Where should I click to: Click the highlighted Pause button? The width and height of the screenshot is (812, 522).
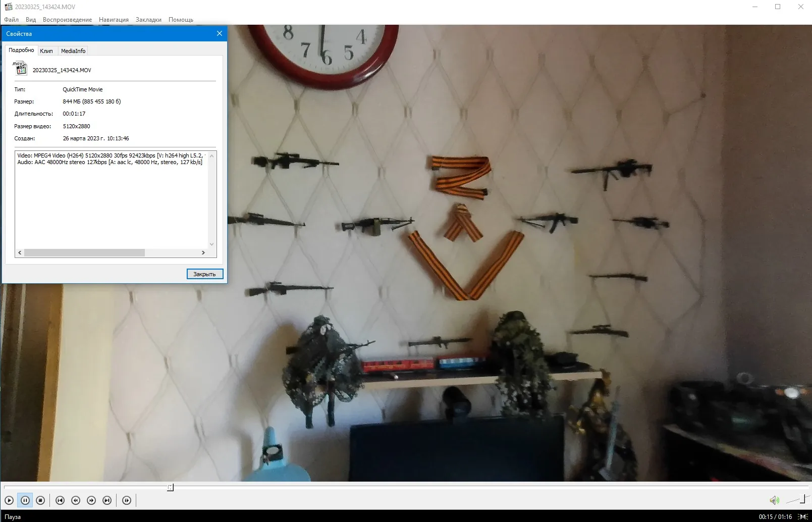pos(25,500)
